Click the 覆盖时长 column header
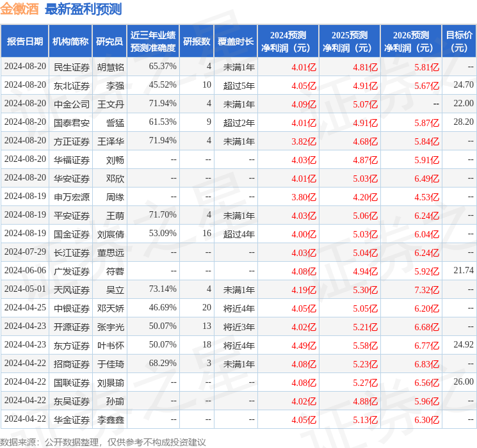The image size is (477, 448). (236, 42)
